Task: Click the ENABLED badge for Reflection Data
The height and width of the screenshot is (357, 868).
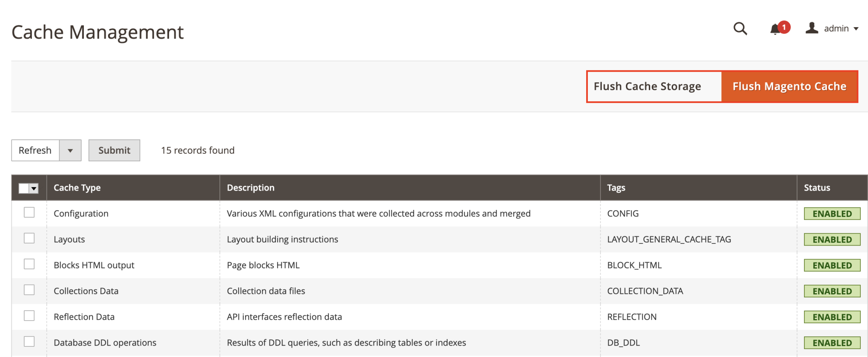Action: (832, 317)
